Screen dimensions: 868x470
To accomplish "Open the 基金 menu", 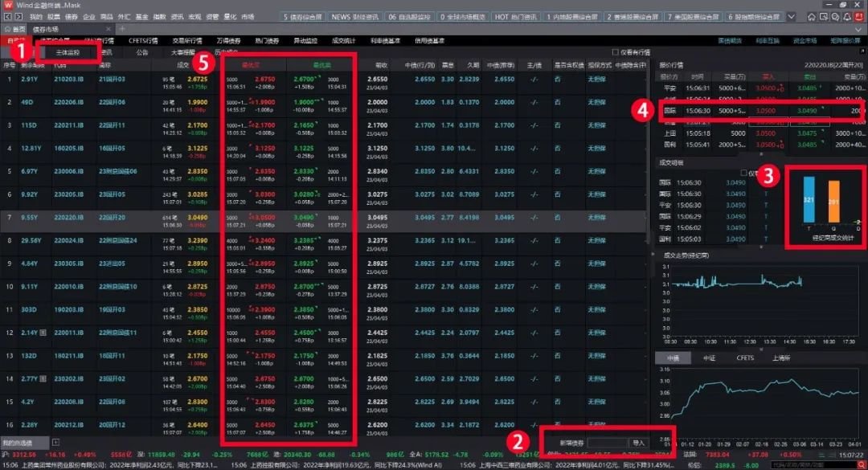I will 141,17.
